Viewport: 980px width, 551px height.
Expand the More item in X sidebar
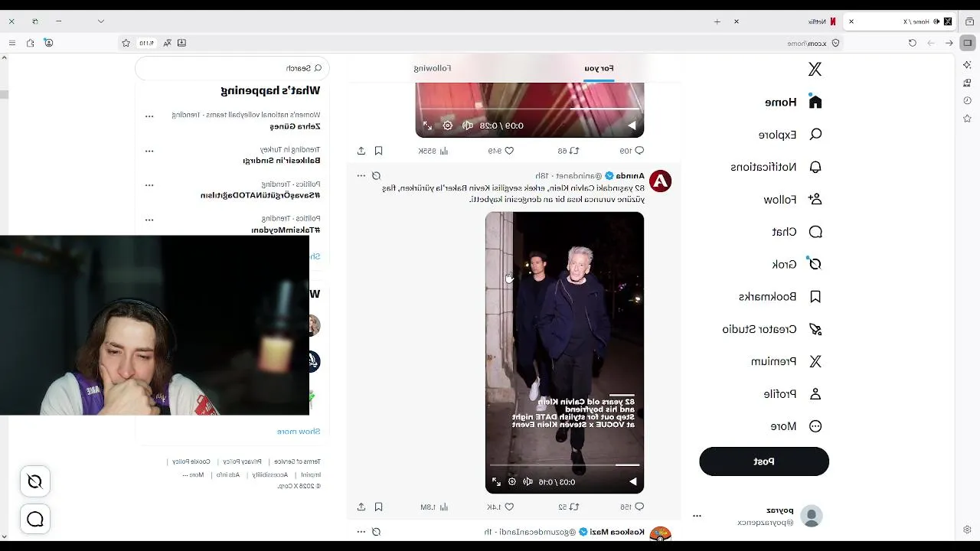click(x=796, y=426)
